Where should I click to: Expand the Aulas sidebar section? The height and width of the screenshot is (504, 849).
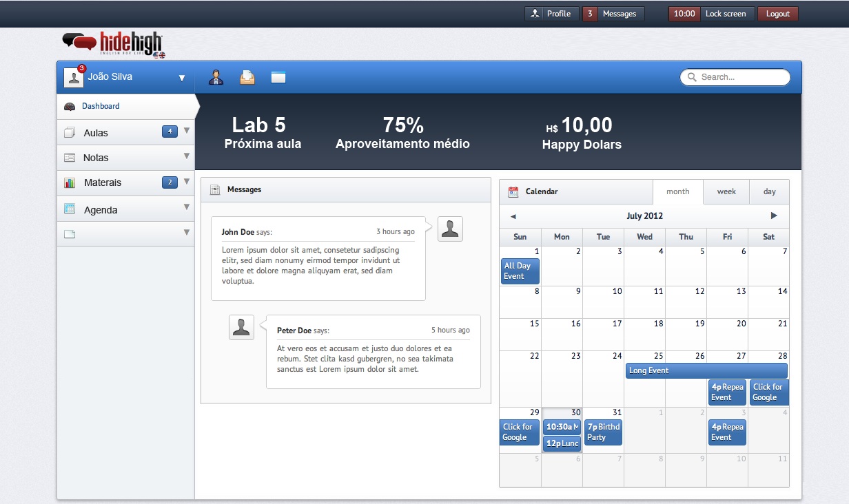coord(186,130)
